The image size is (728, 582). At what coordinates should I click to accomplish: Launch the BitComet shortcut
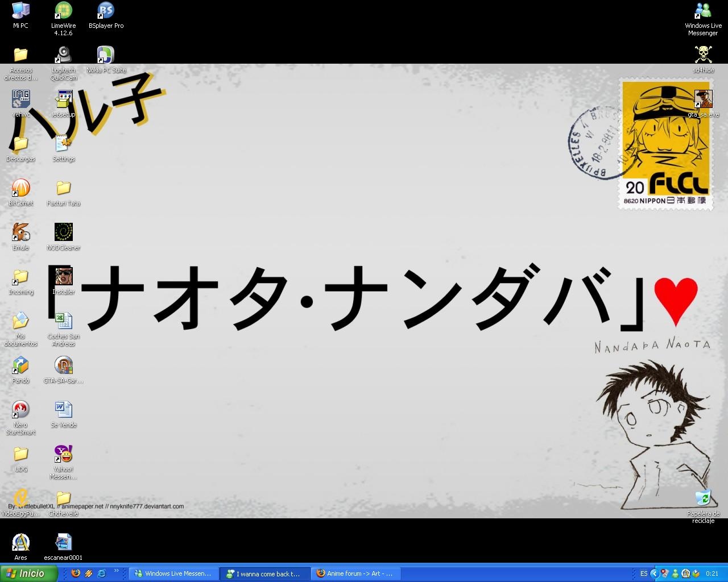(x=20, y=193)
